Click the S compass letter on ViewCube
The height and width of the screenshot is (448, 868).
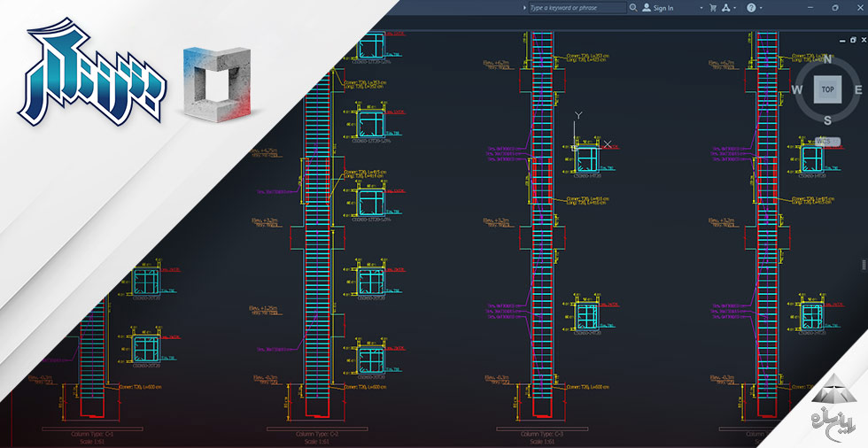pos(827,120)
